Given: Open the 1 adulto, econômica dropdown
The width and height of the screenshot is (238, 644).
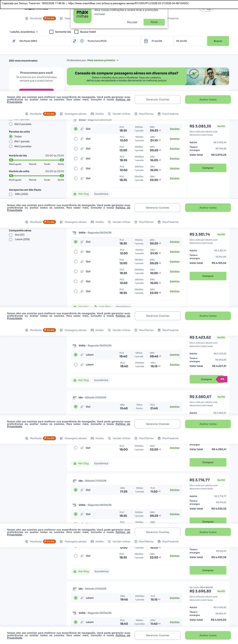Looking at the screenshot, I should 24,32.
